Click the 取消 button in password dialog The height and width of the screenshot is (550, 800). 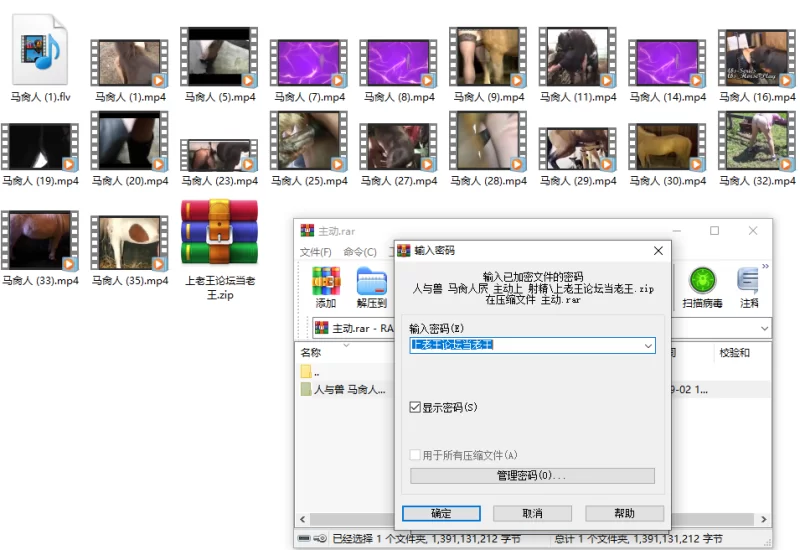(x=532, y=513)
